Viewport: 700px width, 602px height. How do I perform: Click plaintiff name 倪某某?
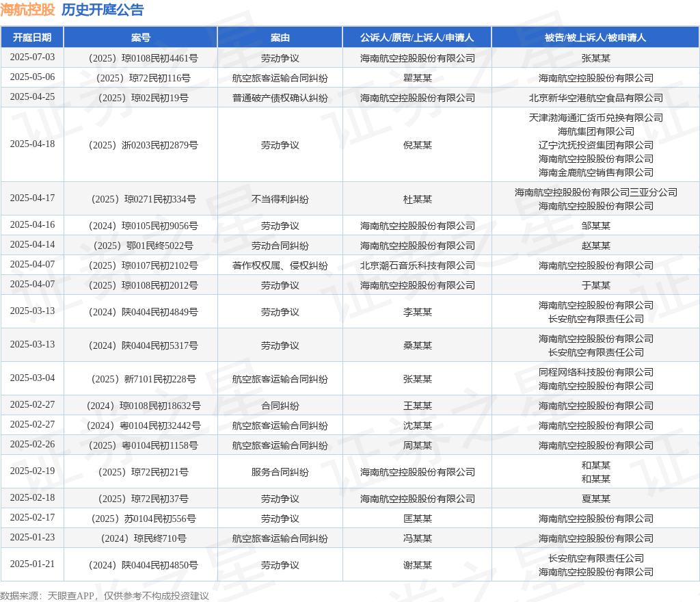click(418, 145)
